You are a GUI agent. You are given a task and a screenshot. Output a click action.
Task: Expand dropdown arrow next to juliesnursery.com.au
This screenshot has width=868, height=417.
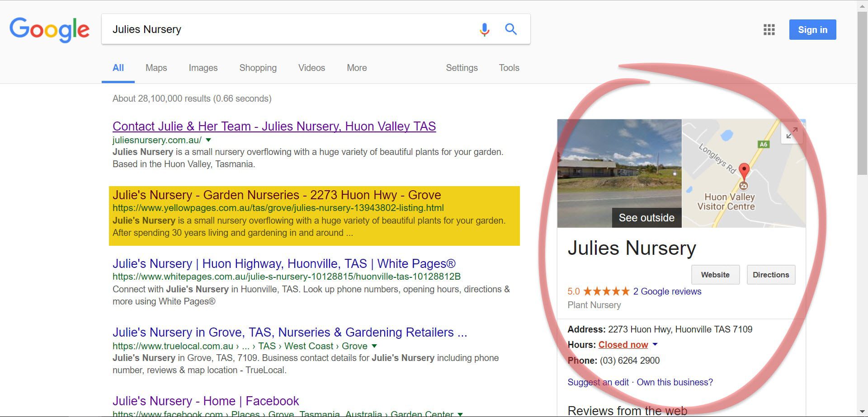tap(208, 140)
